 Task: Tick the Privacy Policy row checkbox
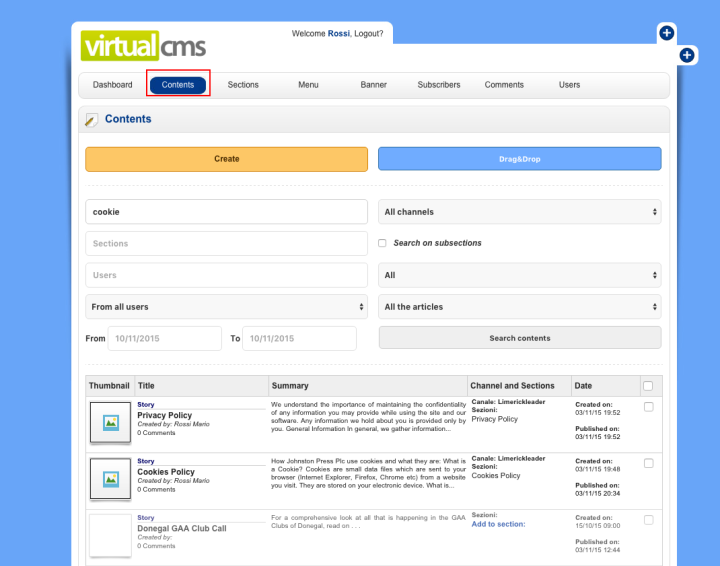tap(648, 407)
